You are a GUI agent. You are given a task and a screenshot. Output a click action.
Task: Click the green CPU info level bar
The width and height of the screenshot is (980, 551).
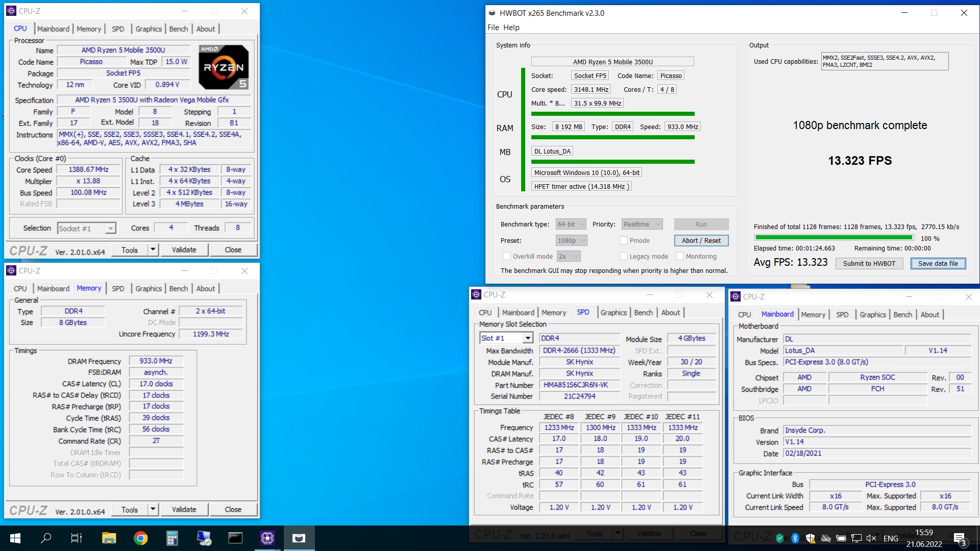(x=612, y=114)
